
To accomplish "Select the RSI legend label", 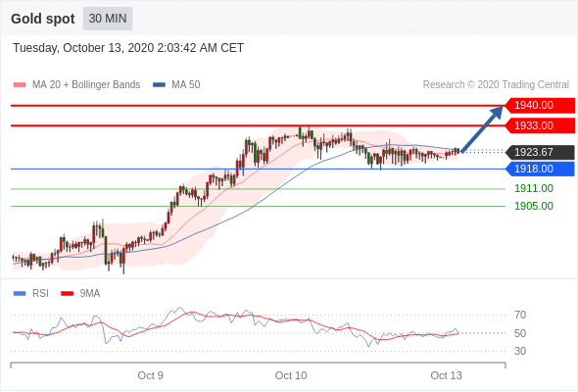I will [40, 294].
